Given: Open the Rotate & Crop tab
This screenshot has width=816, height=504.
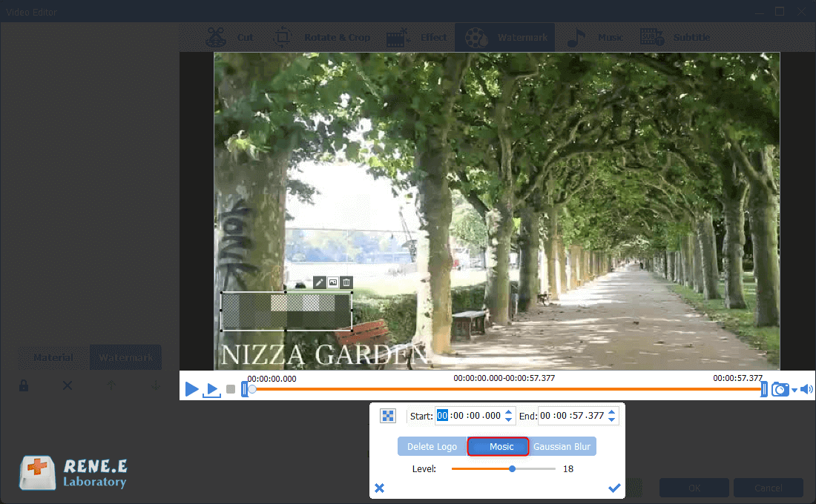Looking at the screenshot, I should point(321,38).
